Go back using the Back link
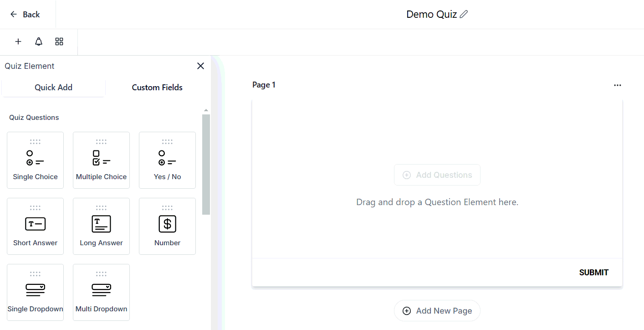 [x=26, y=15]
